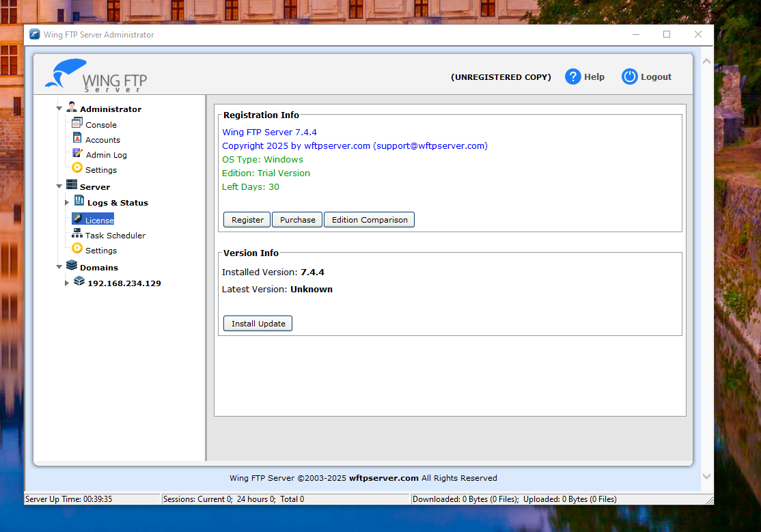Click the Console icon in the tree

coord(77,122)
